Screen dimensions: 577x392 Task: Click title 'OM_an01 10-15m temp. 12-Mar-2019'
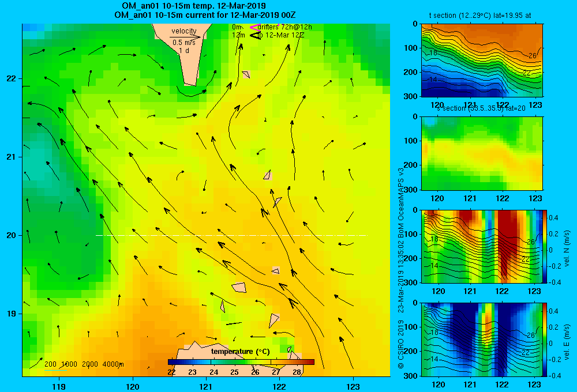click(x=194, y=6)
